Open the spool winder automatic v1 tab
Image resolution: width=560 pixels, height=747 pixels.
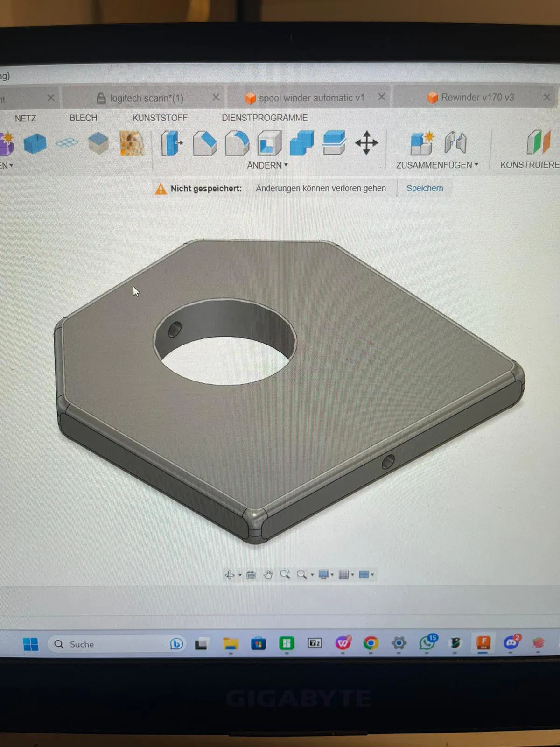[x=309, y=98]
